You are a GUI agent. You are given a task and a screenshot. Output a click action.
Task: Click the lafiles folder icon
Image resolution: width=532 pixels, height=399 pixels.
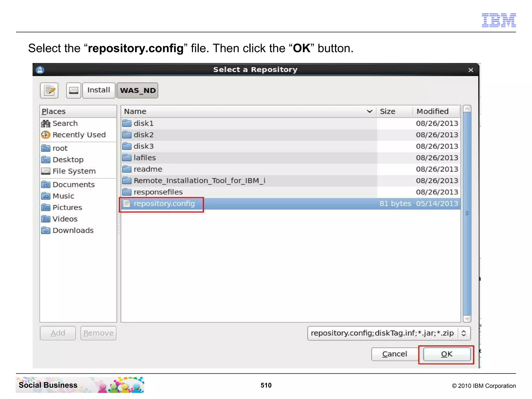point(127,157)
